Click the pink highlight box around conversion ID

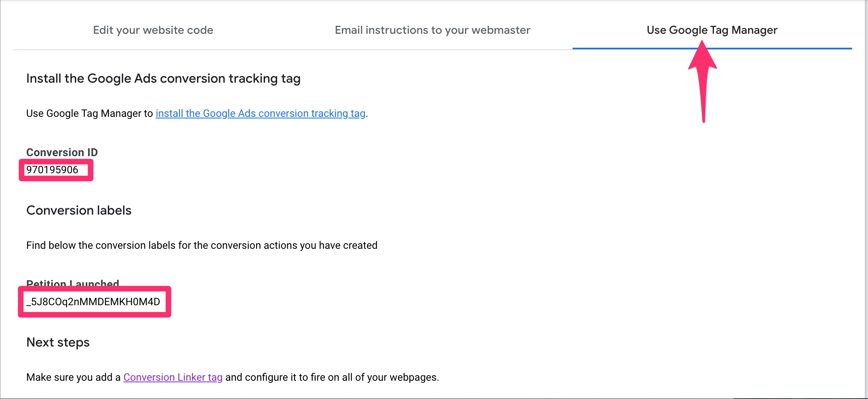click(x=56, y=170)
